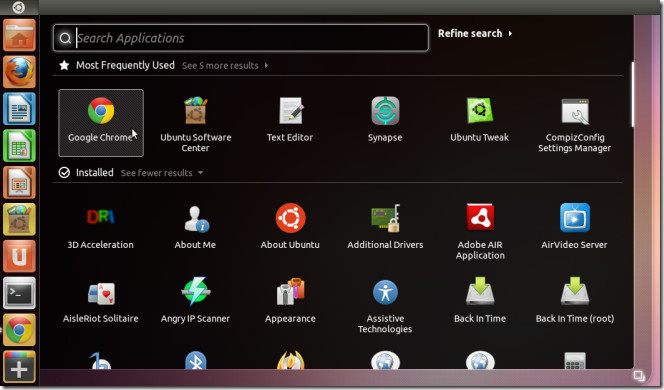This screenshot has height=390, width=664.
Task: Open Adobe AIR Application
Action: (x=480, y=232)
